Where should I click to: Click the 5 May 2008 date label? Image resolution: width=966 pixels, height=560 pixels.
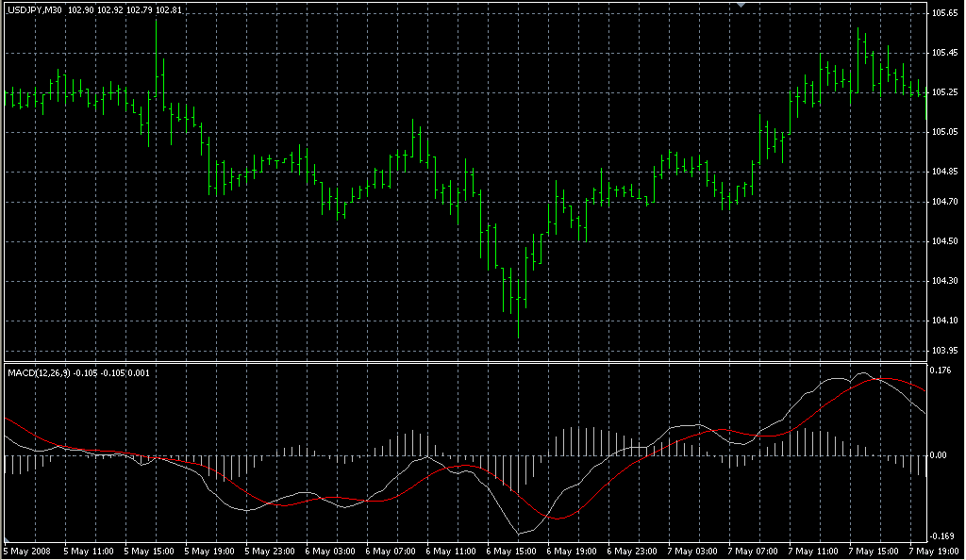point(27,551)
